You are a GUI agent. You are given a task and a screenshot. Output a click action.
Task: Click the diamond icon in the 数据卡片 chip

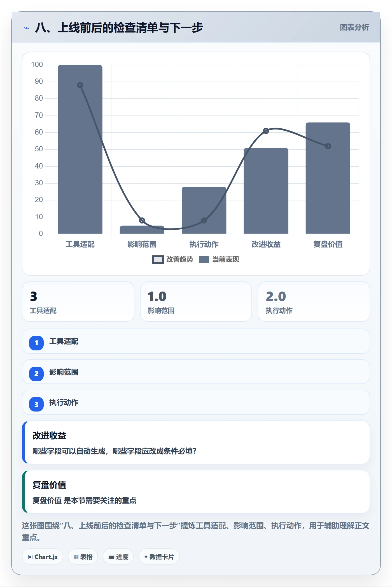point(146,557)
